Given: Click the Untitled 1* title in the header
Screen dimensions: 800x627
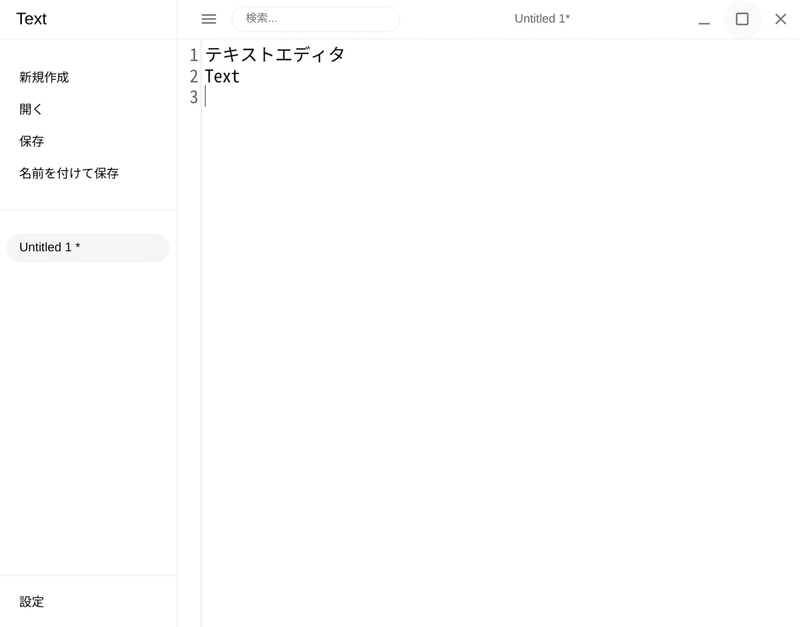Looking at the screenshot, I should click(x=541, y=18).
